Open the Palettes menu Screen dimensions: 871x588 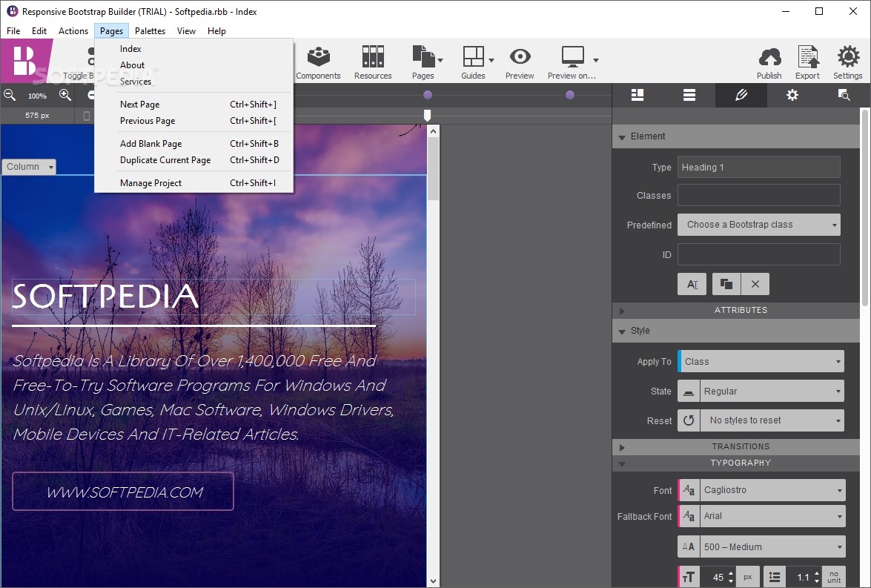(x=150, y=31)
